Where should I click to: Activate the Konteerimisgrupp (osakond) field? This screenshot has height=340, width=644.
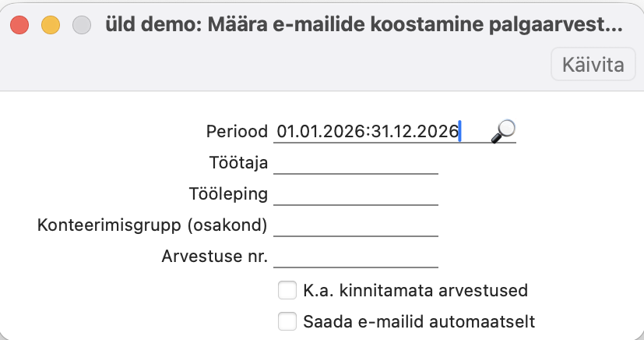pyautogui.click(x=356, y=225)
